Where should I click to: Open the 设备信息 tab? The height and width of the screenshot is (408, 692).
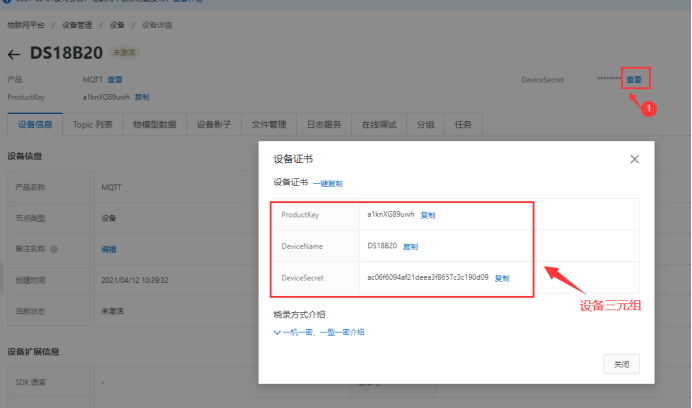(x=35, y=125)
